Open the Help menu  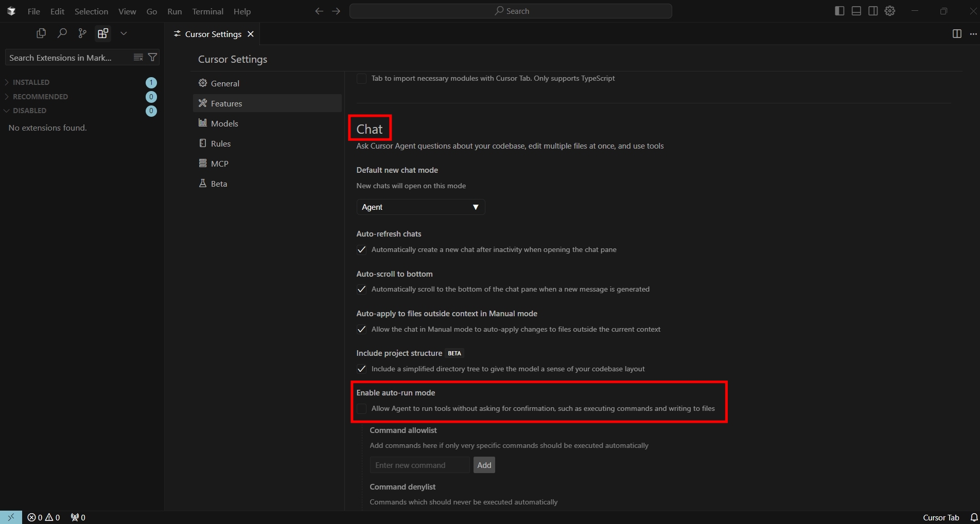(242, 11)
